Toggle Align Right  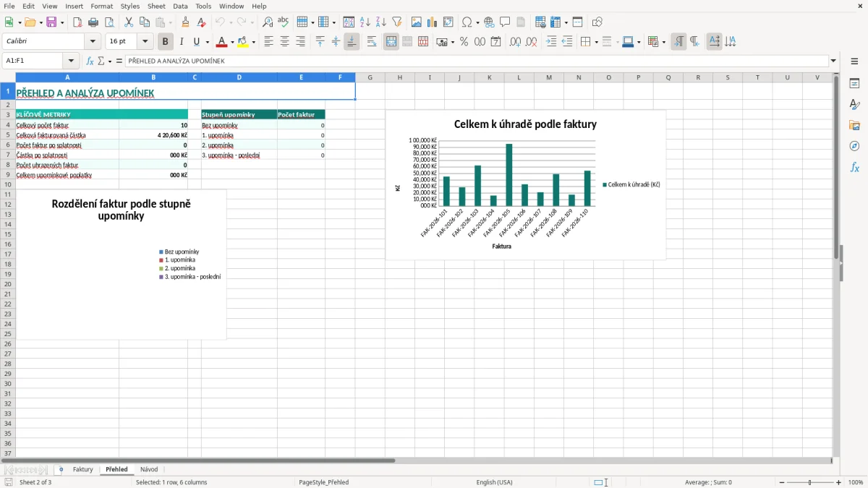300,42
